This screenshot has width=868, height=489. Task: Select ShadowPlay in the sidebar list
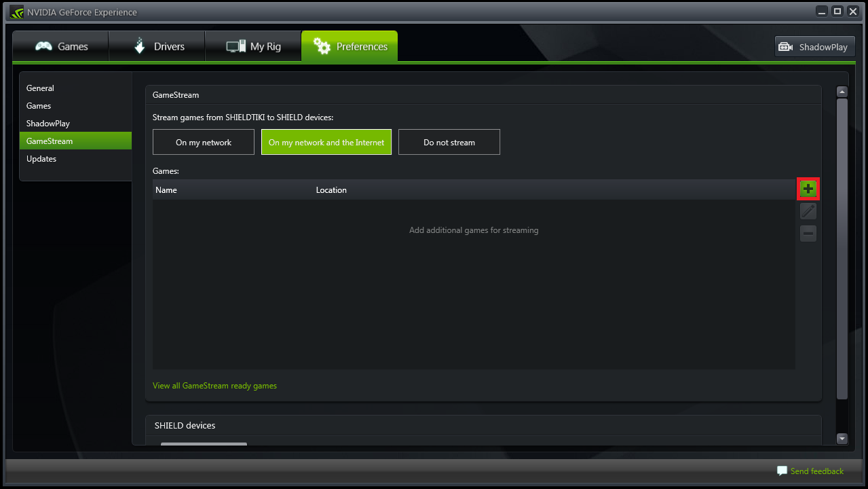(x=75, y=124)
